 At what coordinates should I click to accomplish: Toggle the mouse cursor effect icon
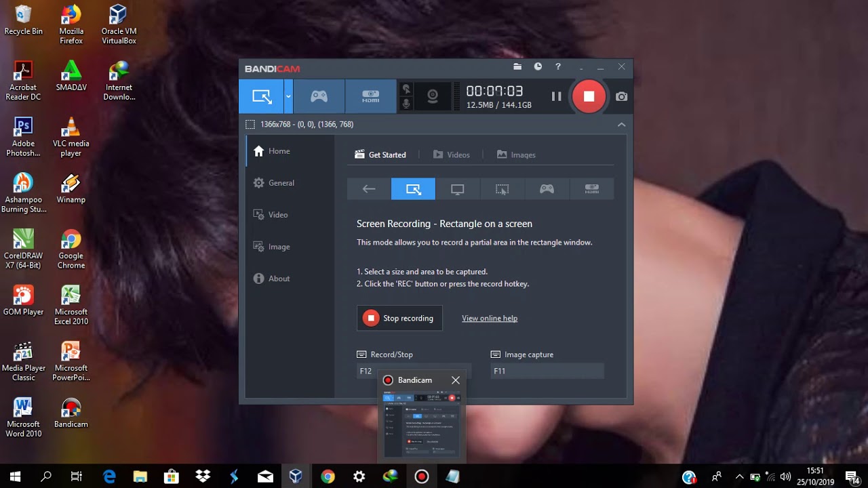[406, 89]
